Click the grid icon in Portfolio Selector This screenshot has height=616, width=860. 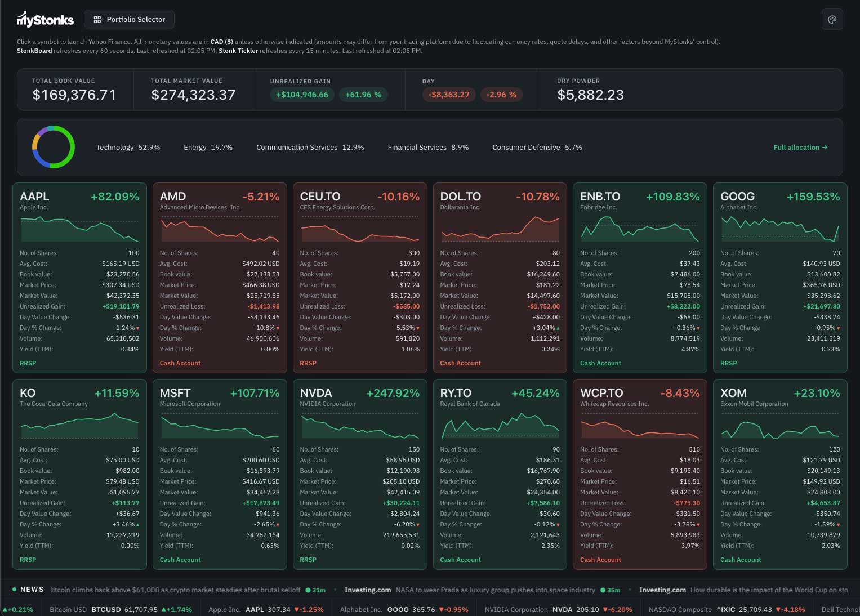click(97, 20)
